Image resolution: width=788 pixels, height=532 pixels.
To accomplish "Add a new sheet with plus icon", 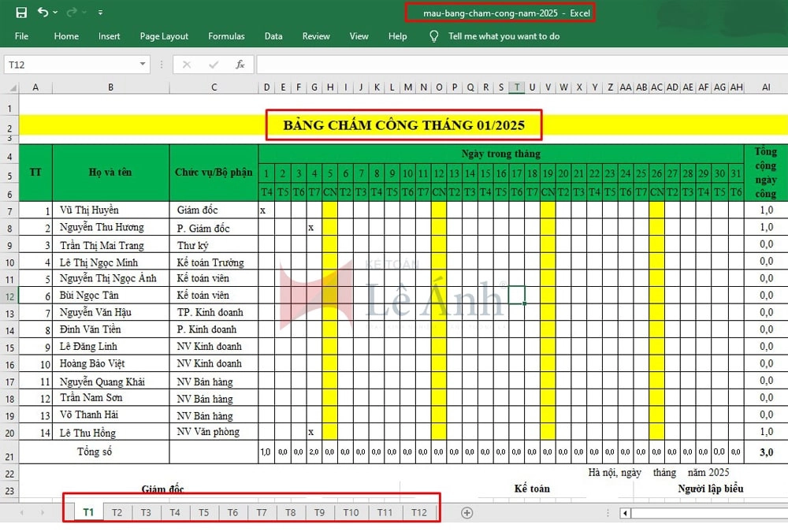I will tap(467, 512).
